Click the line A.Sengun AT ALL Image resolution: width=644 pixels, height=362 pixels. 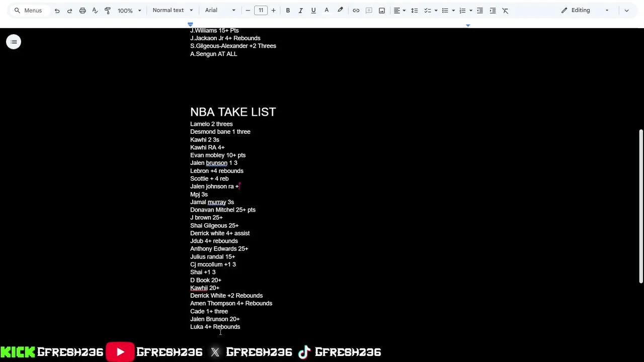(213, 54)
